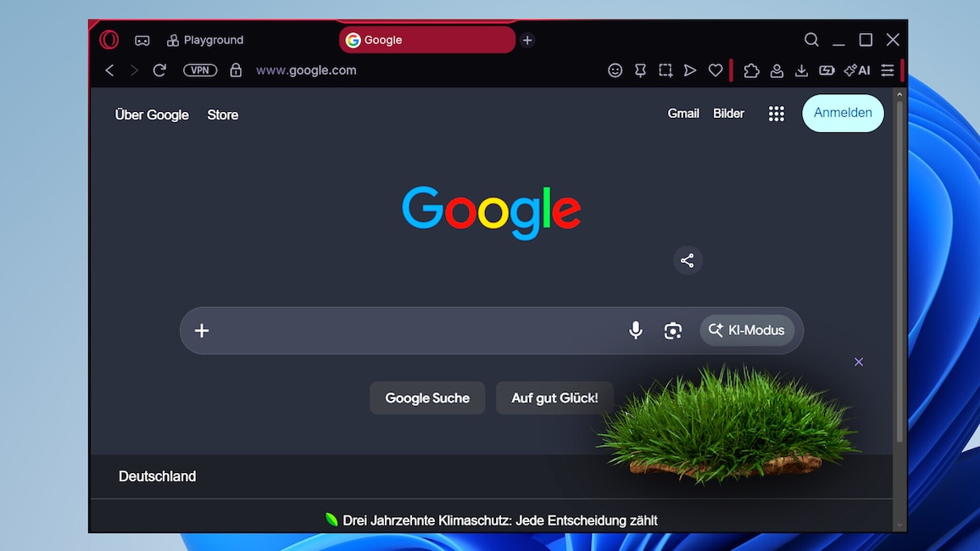Open the Easy Setup sliders menu
Viewport: 980px width, 551px height.
point(888,70)
